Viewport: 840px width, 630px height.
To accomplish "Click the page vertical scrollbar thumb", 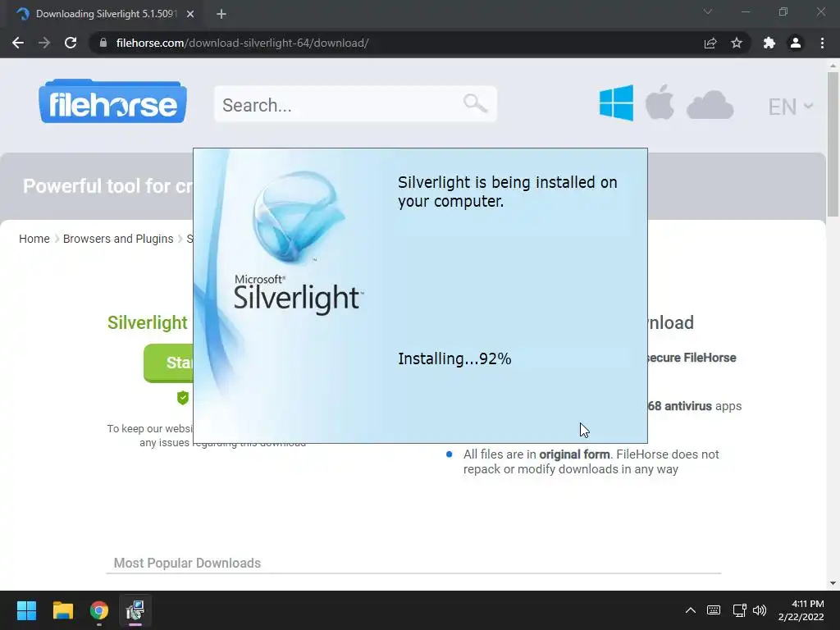I will click(833, 144).
